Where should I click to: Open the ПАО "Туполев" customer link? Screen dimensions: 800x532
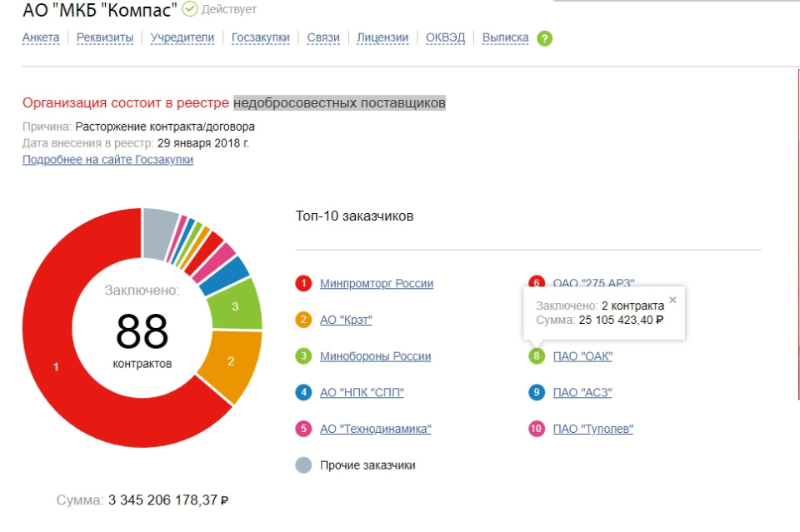pos(592,429)
